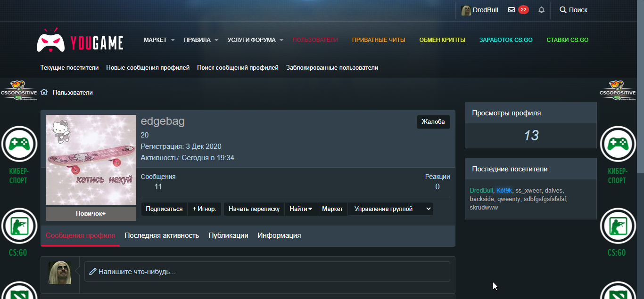644x299 pixels.
Task: Click the profile views count 13
Action: click(531, 136)
